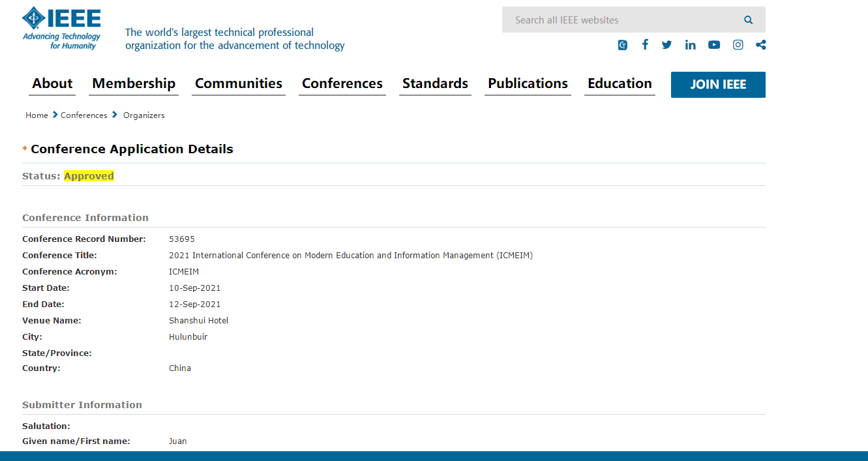868x461 pixels.
Task: Go to Organizers breadcrumb link
Action: pos(144,115)
